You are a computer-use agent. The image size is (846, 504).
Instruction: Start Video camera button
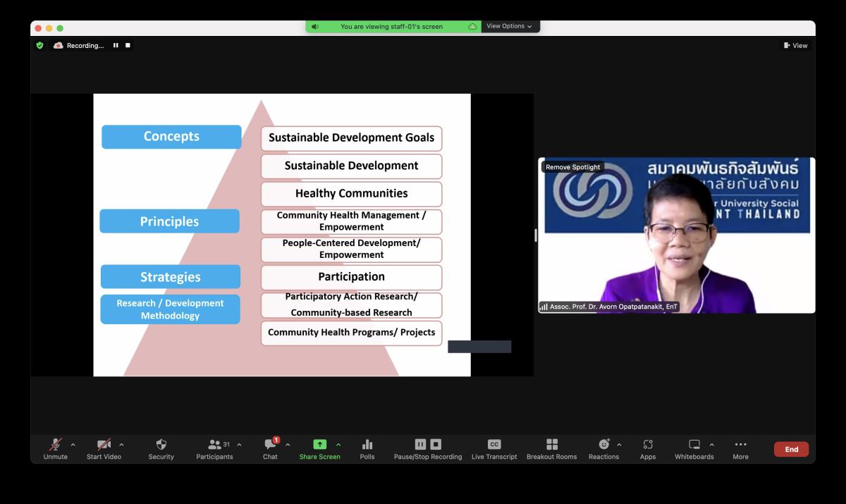pos(104,448)
